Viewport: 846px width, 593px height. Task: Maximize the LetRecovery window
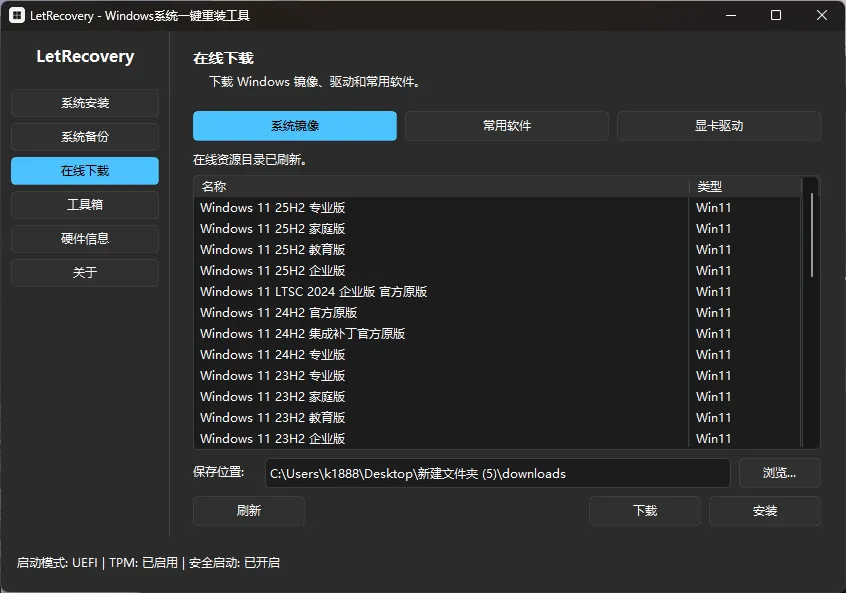[776, 15]
